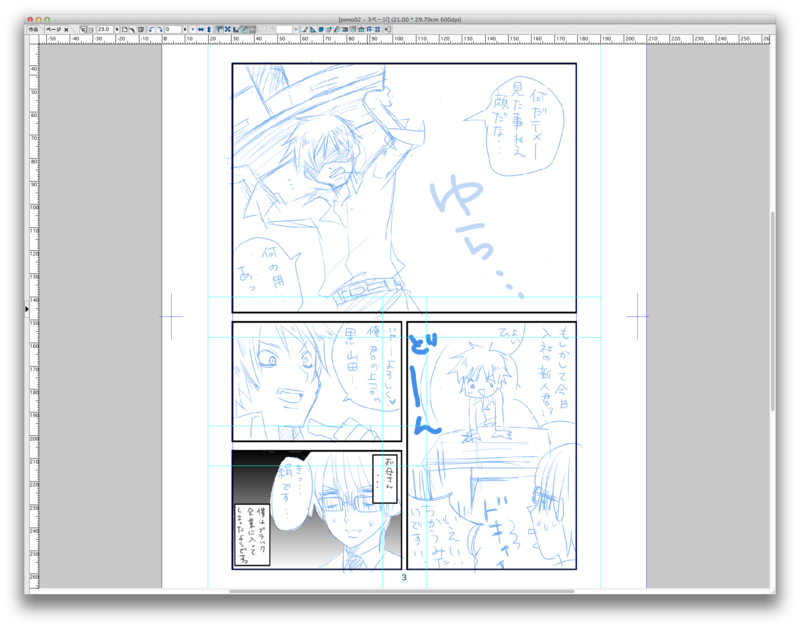Click the triangle ruler icon
This screenshot has width=800, height=628.
(x=313, y=30)
